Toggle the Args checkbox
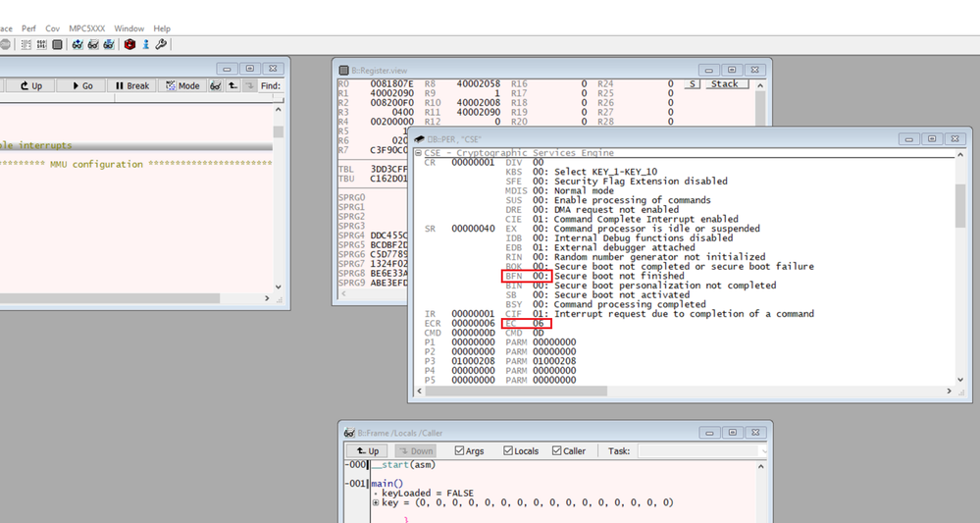Viewport: 980px width, 523px height. [x=459, y=450]
